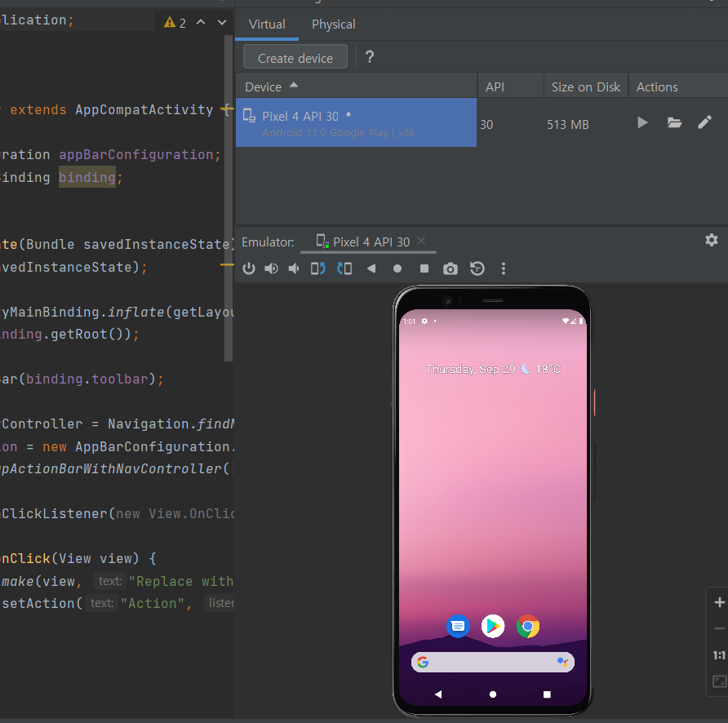Click AppCompatActivity in the code
Screen dimensions: 728x723
click(144, 109)
